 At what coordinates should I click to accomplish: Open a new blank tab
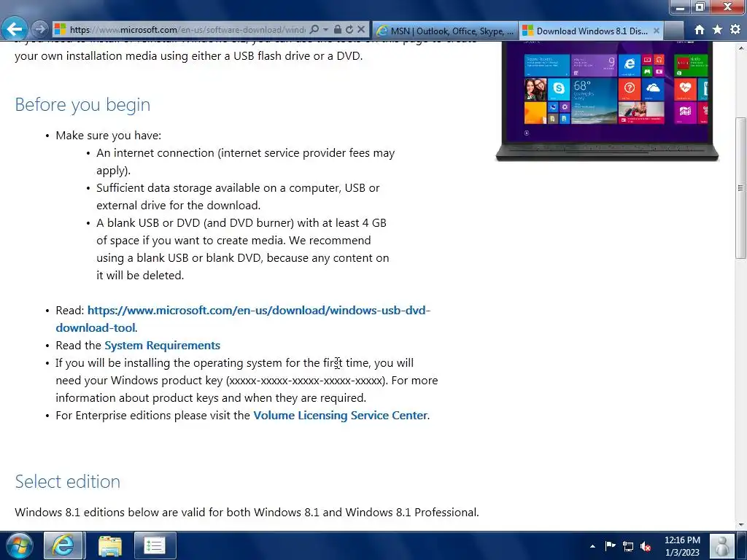(673, 31)
